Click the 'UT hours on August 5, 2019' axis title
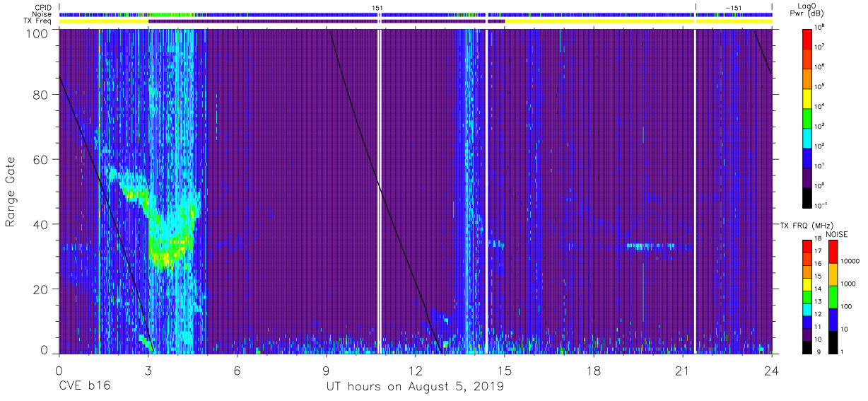The image size is (868, 401). (415, 388)
